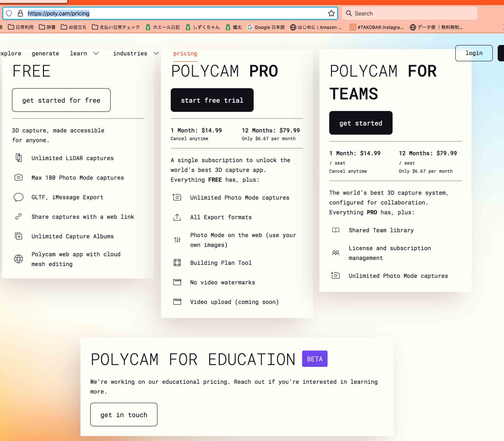Open the Google 日本語 bookmark
The height and width of the screenshot is (441, 504).
[x=266, y=27]
